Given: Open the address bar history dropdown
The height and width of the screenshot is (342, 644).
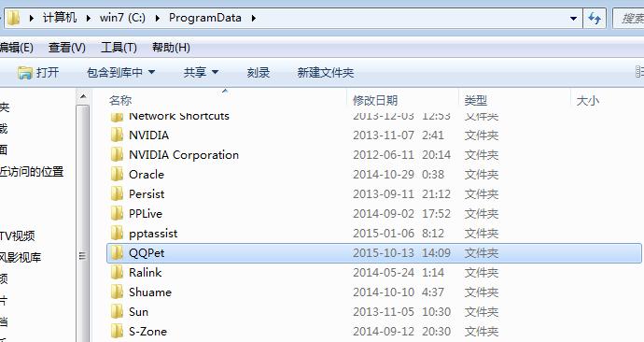Looking at the screenshot, I should pos(573,19).
